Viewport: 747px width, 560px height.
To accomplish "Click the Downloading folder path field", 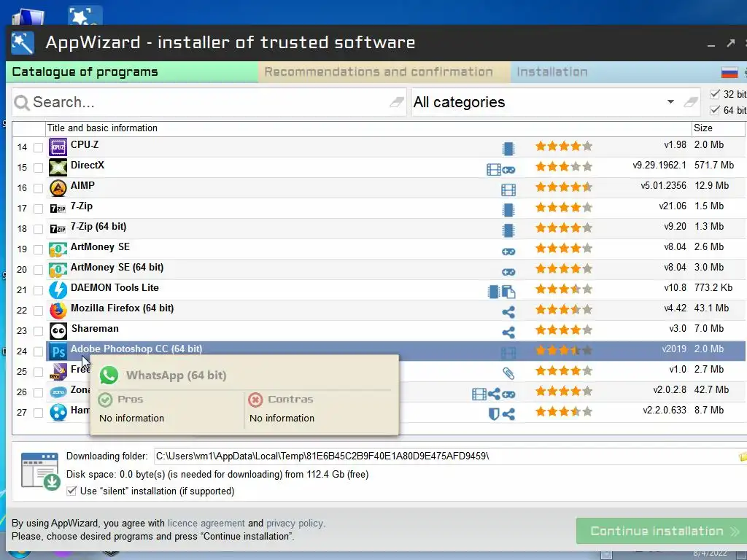I will point(446,456).
